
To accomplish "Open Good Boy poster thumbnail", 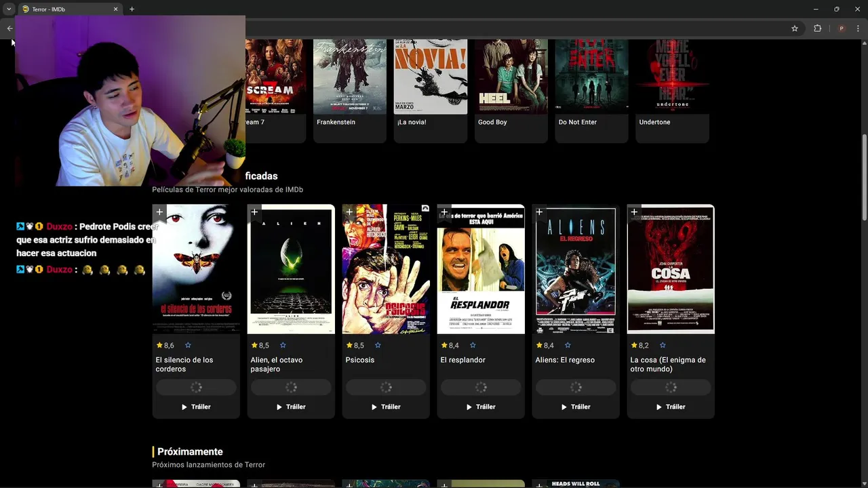I will point(511,77).
